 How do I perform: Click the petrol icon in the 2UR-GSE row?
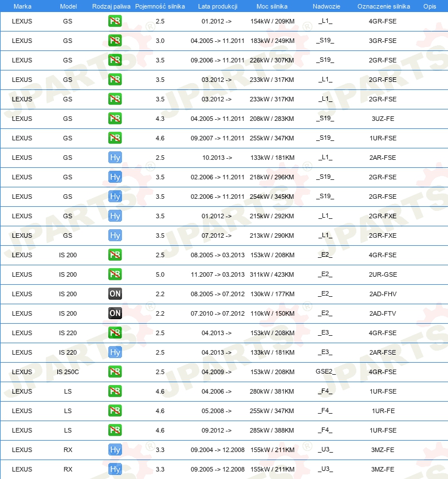click(115, 274)
